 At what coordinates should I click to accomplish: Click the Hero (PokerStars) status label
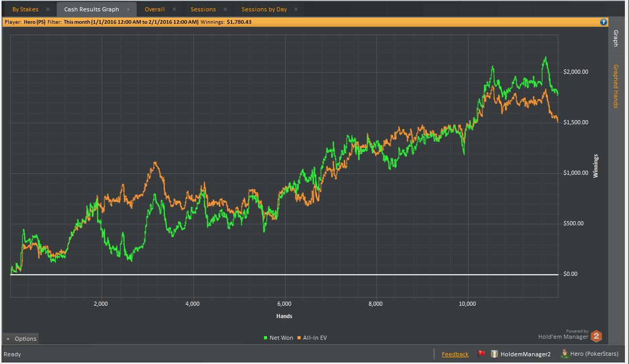(594, 354)
